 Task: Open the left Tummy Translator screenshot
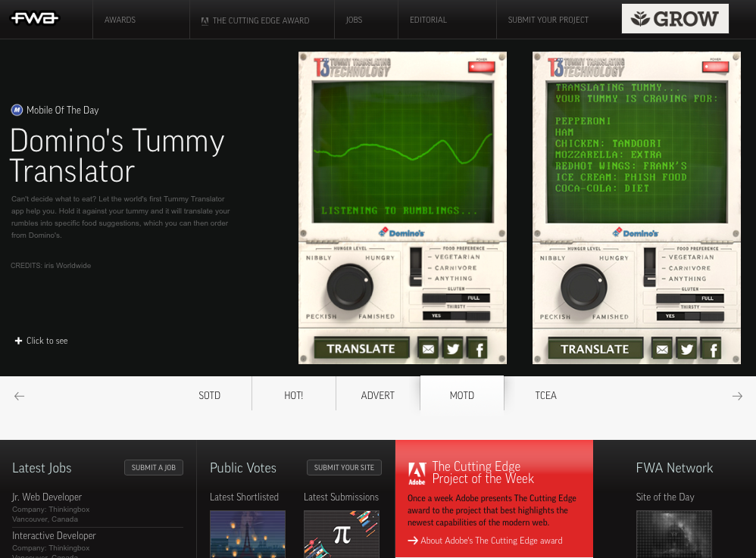click(402, 207)
